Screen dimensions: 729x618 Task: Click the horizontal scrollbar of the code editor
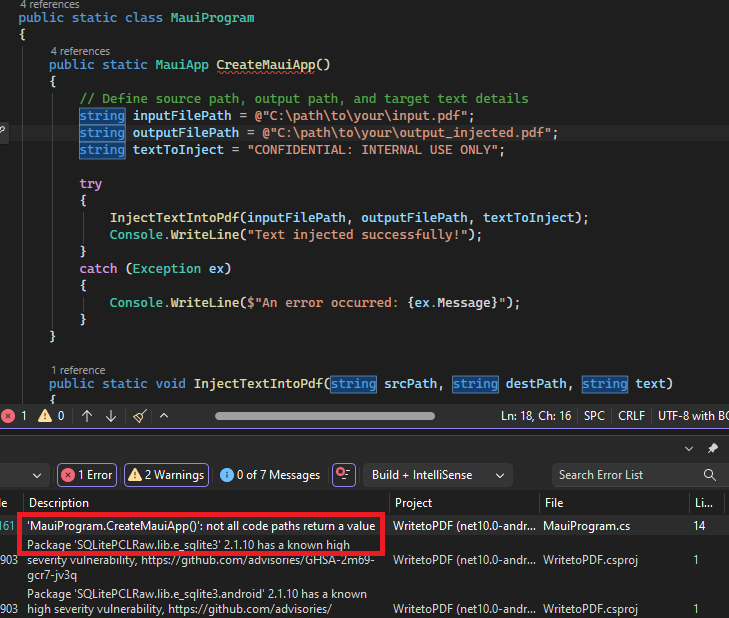(x=325, y=416)
